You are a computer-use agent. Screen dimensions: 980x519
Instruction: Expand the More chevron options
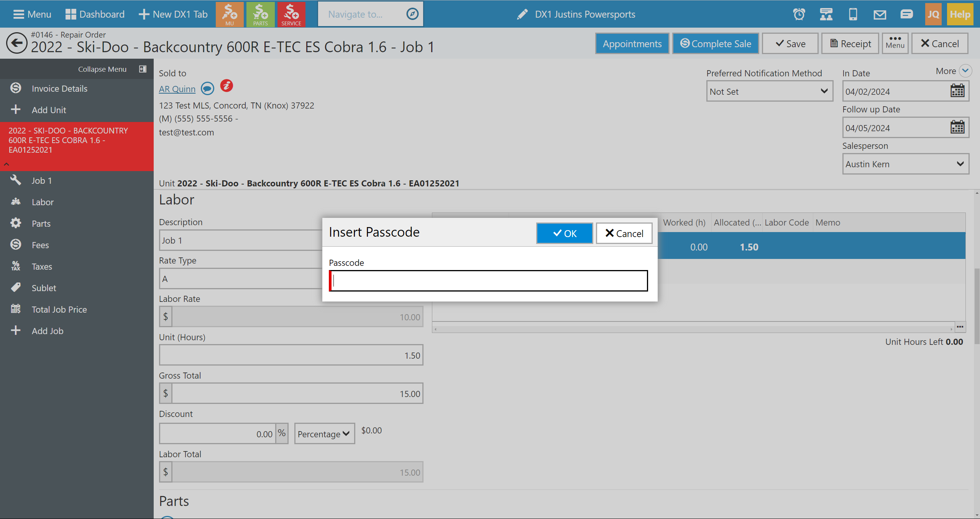[x=965, y=71]
